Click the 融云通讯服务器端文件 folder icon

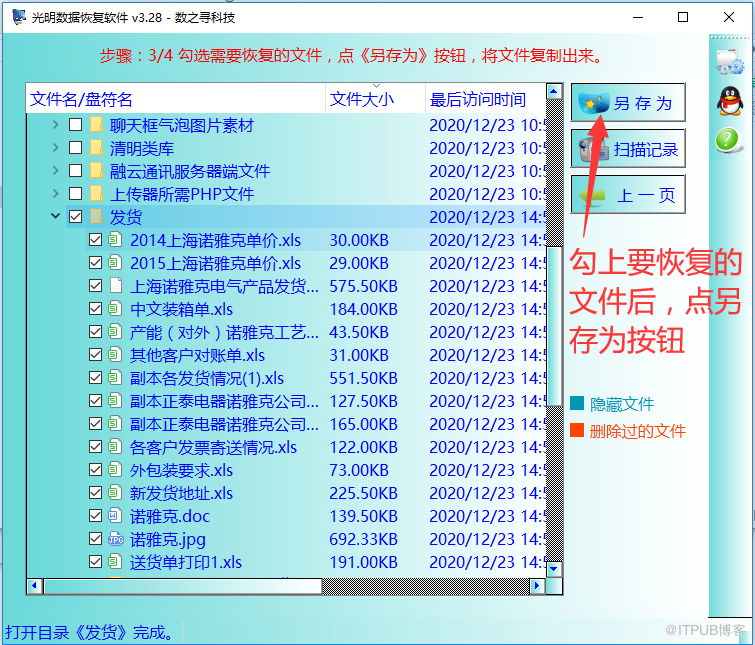coord(96,171)
